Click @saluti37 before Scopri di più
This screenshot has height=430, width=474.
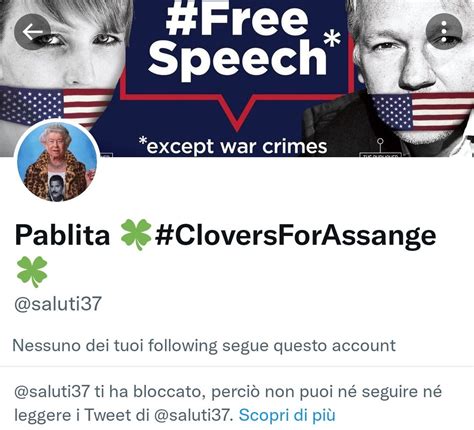pos(193,415)
